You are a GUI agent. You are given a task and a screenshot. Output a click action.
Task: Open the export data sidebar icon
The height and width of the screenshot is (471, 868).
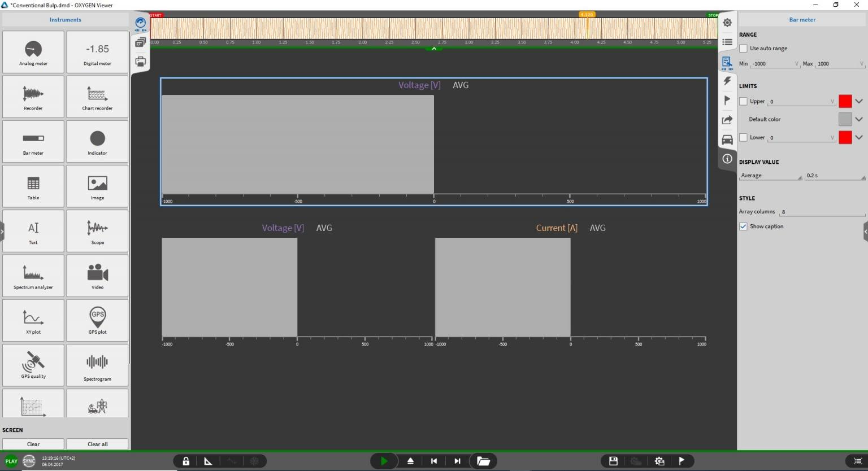coord(727,120)
